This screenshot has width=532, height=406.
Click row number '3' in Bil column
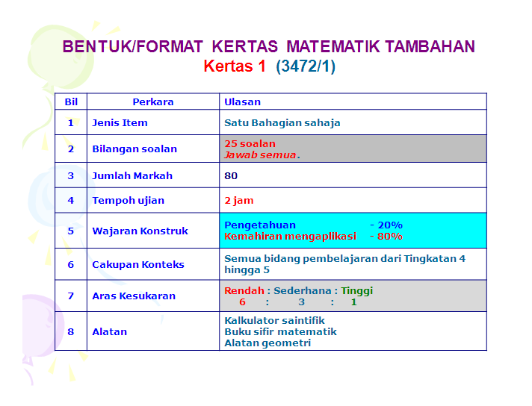[70, 175]
